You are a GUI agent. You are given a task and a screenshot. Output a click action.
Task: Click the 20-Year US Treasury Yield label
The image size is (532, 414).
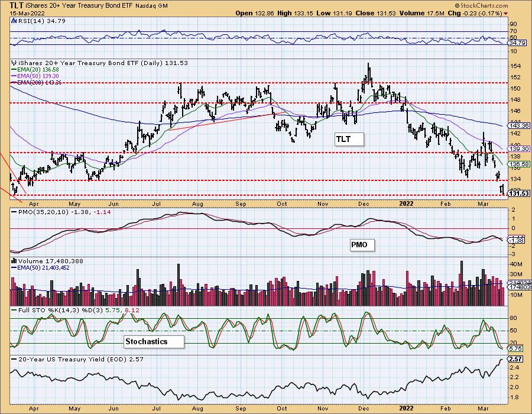click(x=77, y=359)
